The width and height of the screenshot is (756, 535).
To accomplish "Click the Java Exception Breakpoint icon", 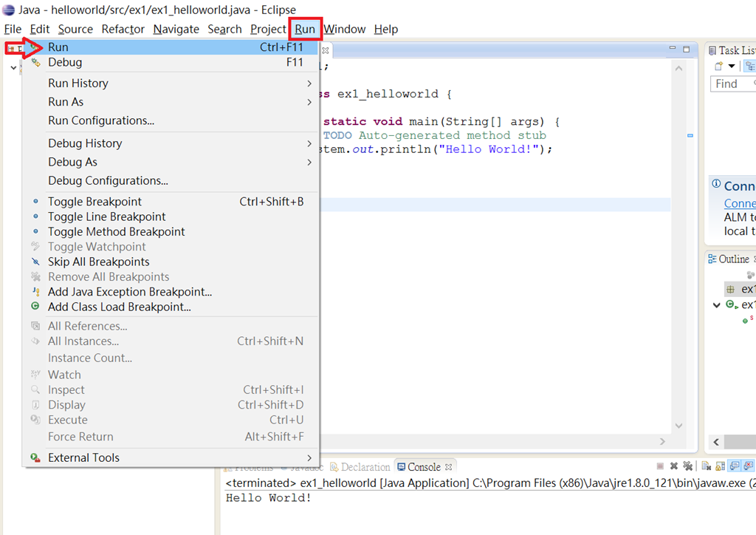I will click(35, 291).
